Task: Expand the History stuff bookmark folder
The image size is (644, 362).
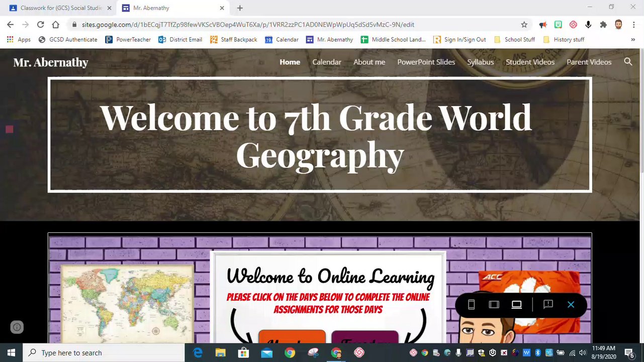Action: [564, 39]
